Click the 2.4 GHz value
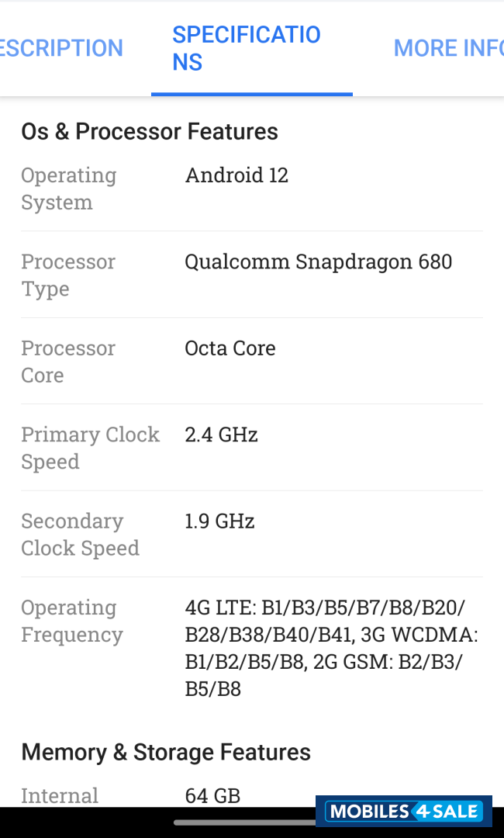The height and width of the screenshot is (838, 504). [221, 435]
